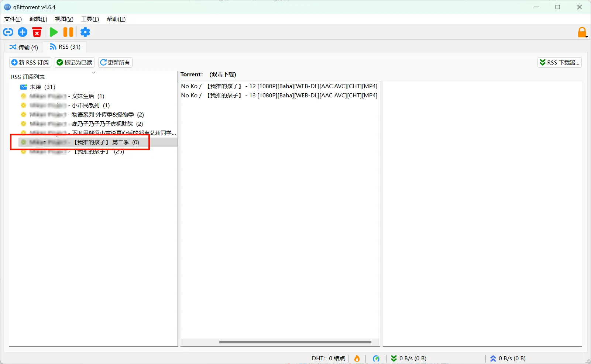The height and width of the screenshot is (364, 591).
Task: Click the horizontal scrollbar of the torrent list
Action: (295, 342)
